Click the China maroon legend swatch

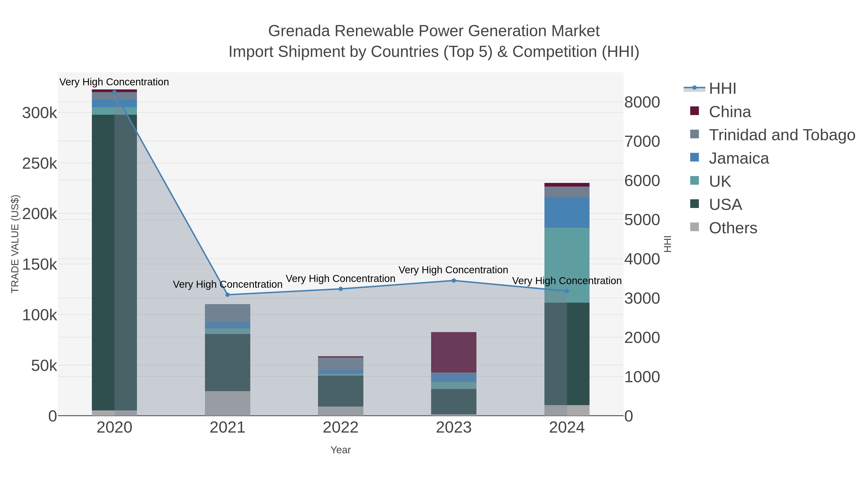pos(694,111)
